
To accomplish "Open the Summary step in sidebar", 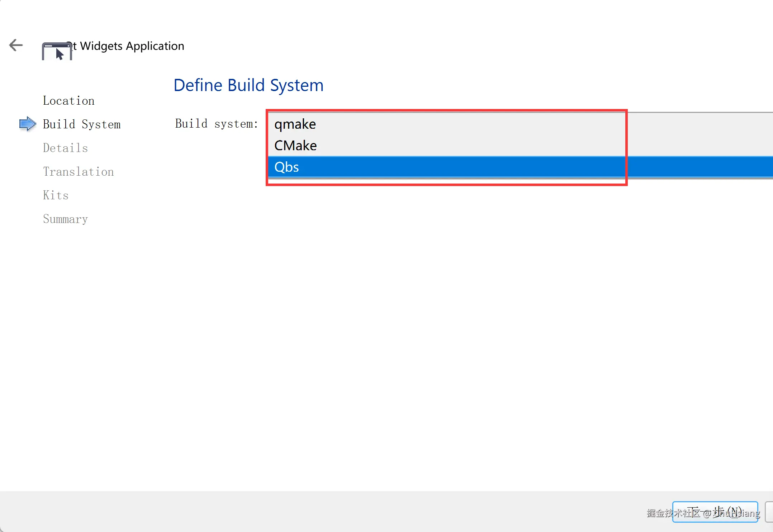I will click(65, 219).
